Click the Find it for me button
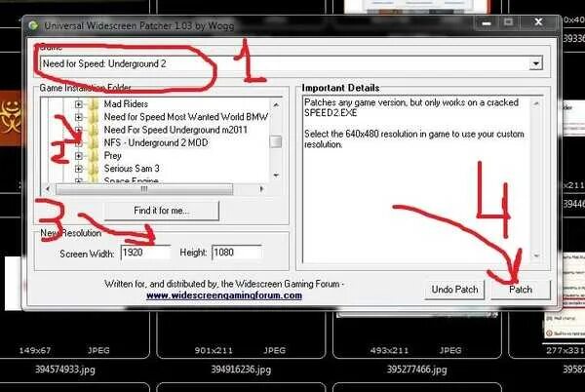Image resolution: width=585 pixels, height=392 pixels. point(161,211)
